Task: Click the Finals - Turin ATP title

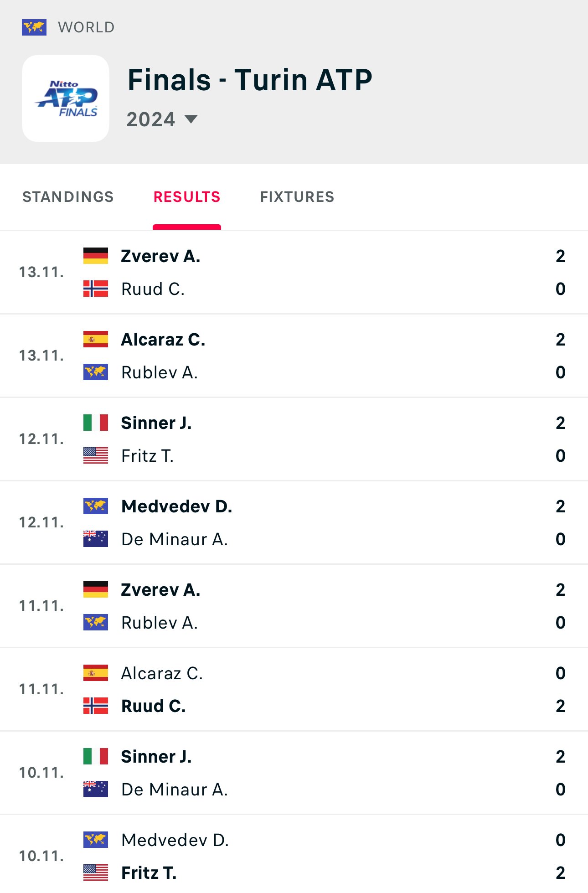Action: pos(250,80)
